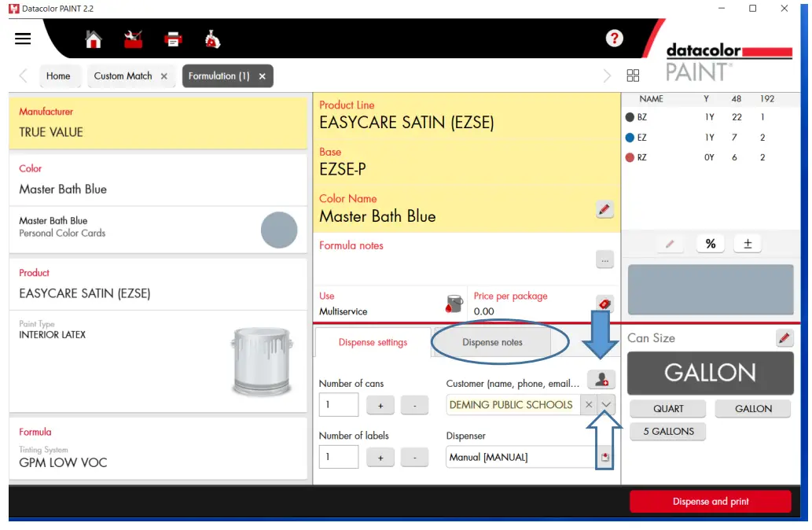Image resolution: width=812 pixels, height=530 pixels.
Task: Click the Number of cans field
Action: (339, 405)
